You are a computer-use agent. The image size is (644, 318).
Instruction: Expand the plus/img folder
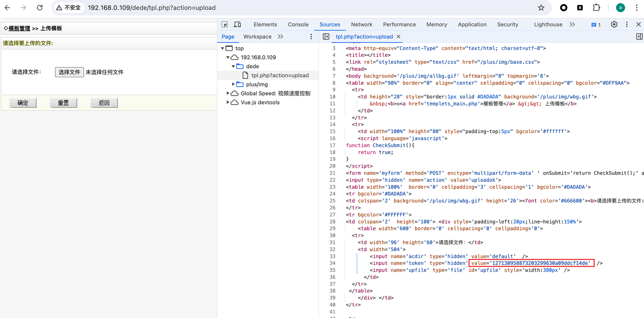[233, 84]
